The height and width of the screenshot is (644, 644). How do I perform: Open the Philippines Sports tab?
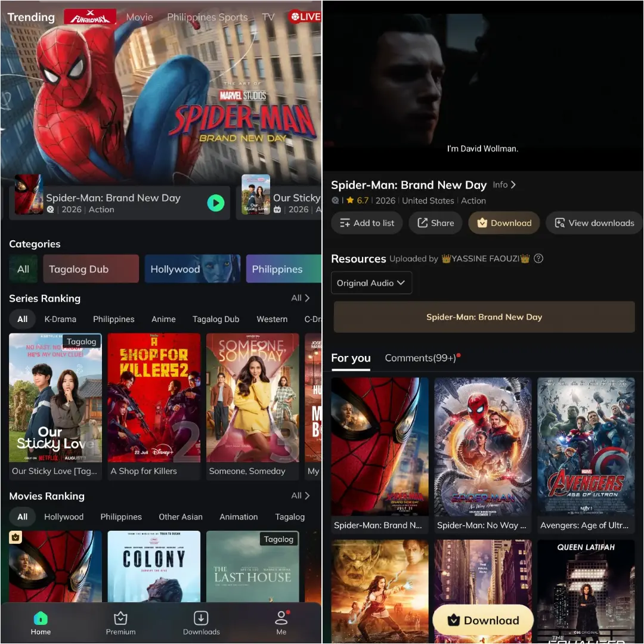(207, 17)
